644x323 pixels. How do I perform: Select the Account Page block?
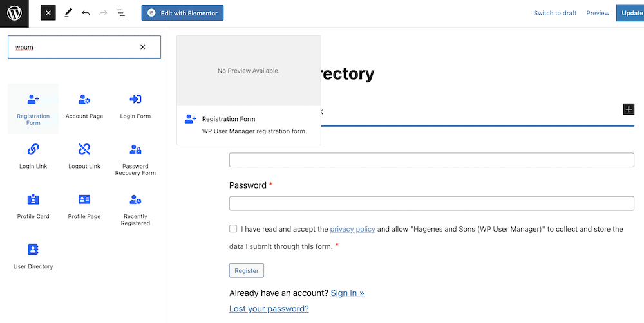click(x=84, y=109)
